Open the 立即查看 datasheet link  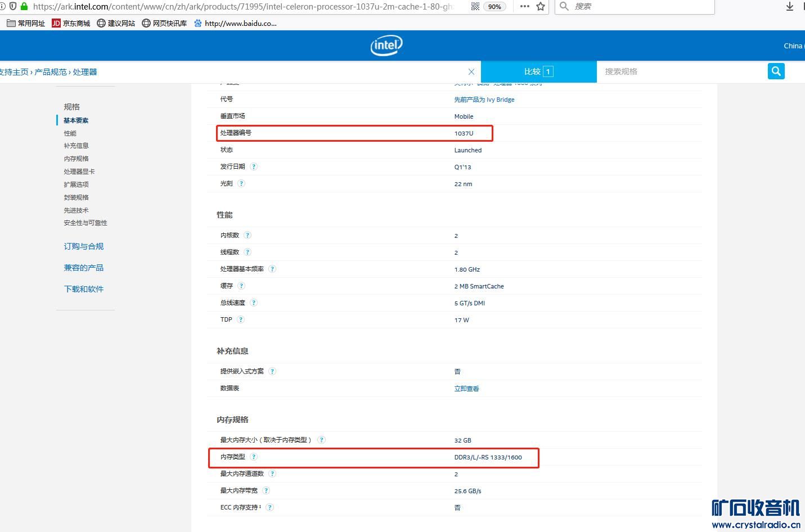467,389
